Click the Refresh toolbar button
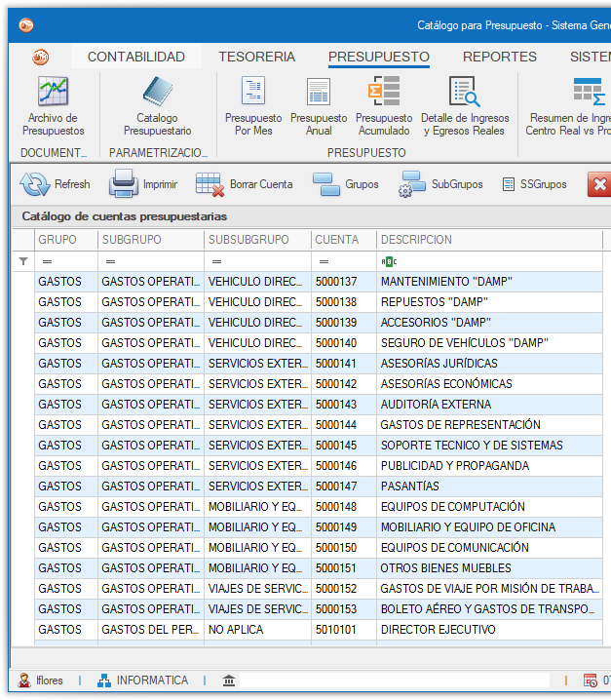Viewport: 611px width, 700px height. click(55, 184)
